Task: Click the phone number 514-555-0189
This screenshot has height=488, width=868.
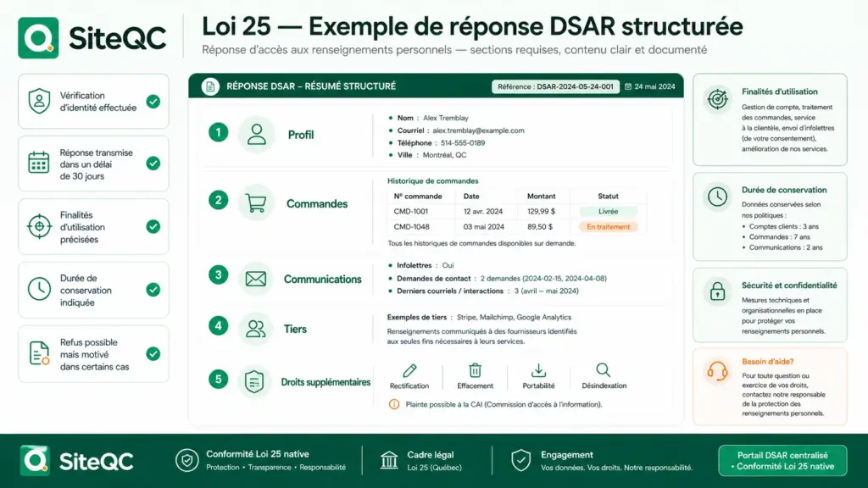Action: pos(463,142)
